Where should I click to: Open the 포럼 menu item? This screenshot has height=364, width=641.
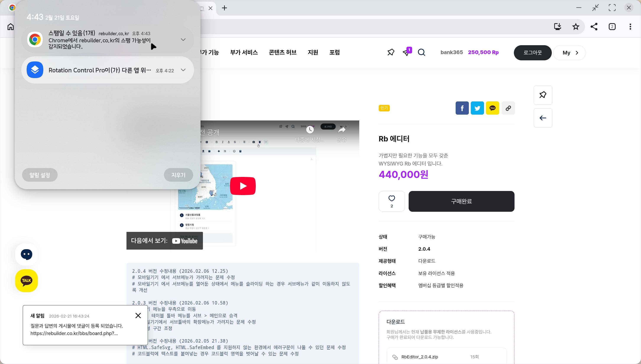click(x=334, y=52)
